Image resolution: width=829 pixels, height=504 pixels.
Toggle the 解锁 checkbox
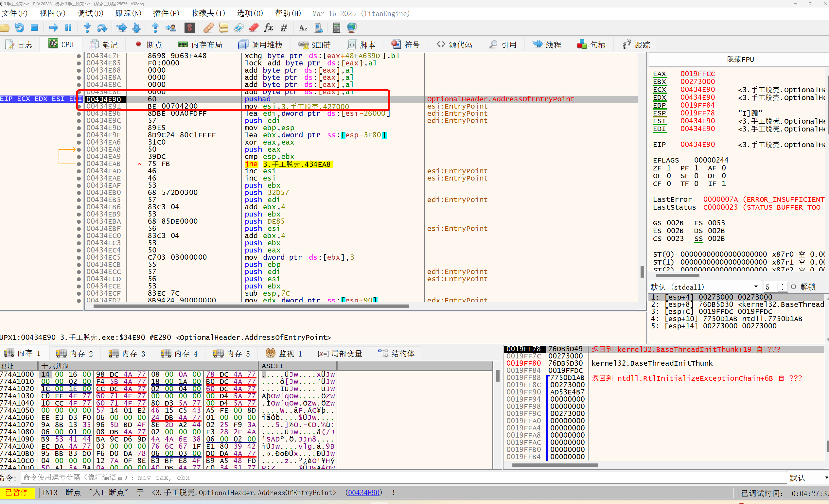coord(794,287)
